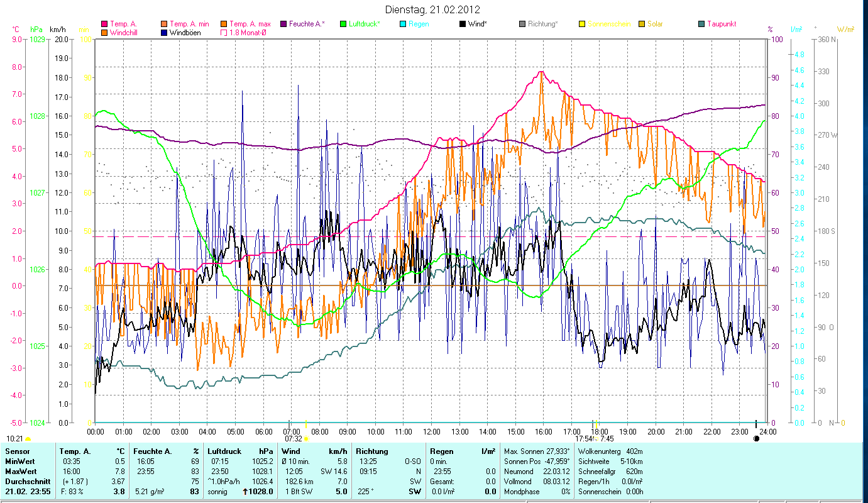
Task: Click the rising pressure arrow next to 1028.0
Action: [245, 492]
